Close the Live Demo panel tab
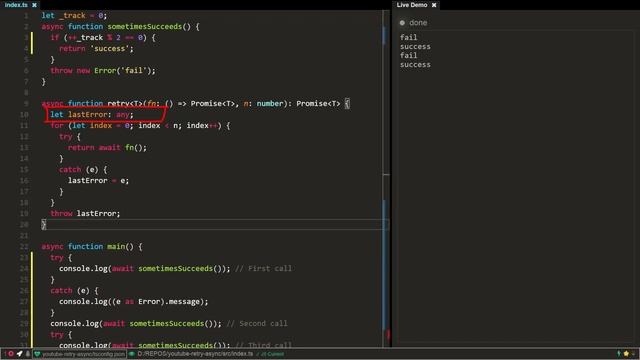 pos(434,5)
